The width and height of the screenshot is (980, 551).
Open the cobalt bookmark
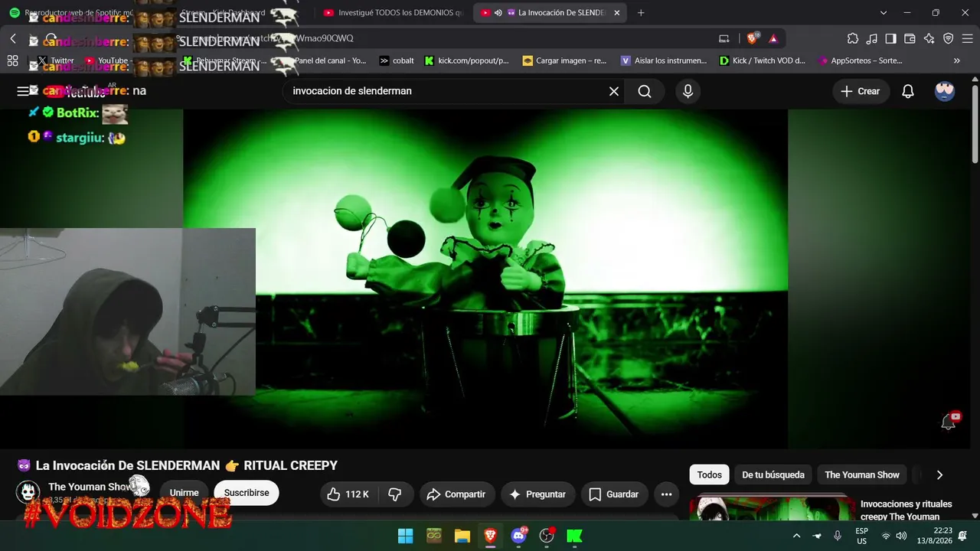coord(397,60)
